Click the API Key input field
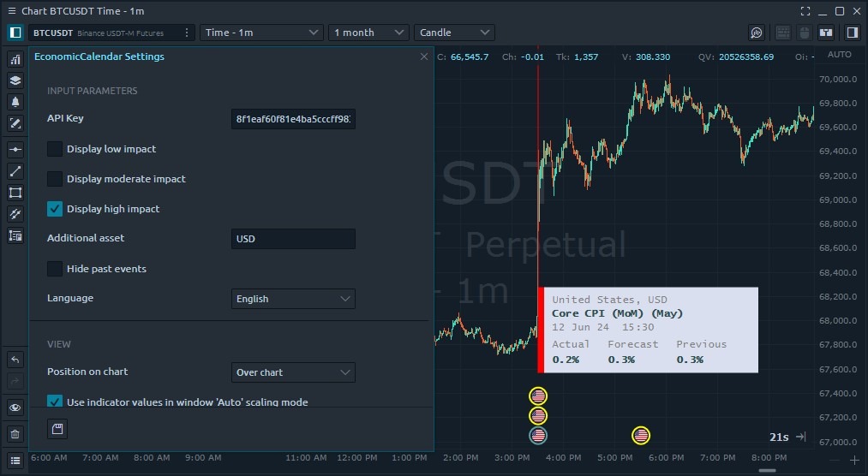 pyautogui.click(x=293, y=119)
